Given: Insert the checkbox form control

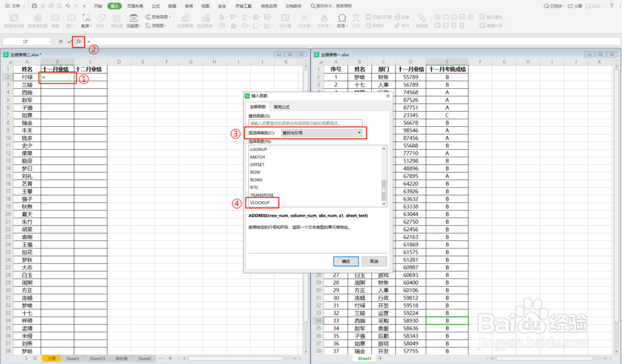Looking at the screenshot, I should tap(462, 17).
